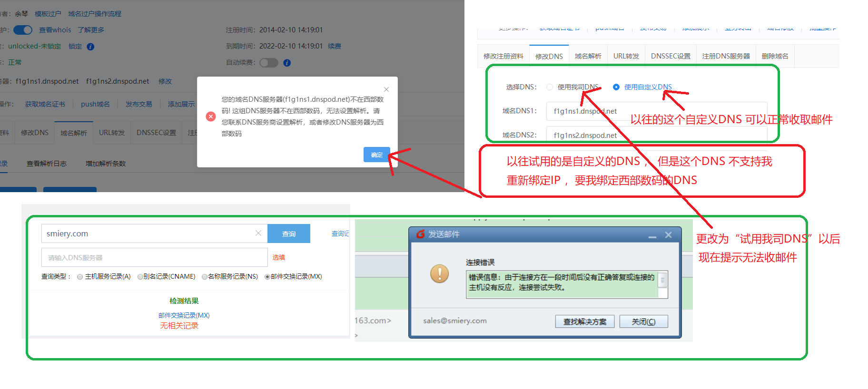Open the 删除域名 tab
Image resolution: width=868 pixels, height=389 pixels.
pos(775,56)
